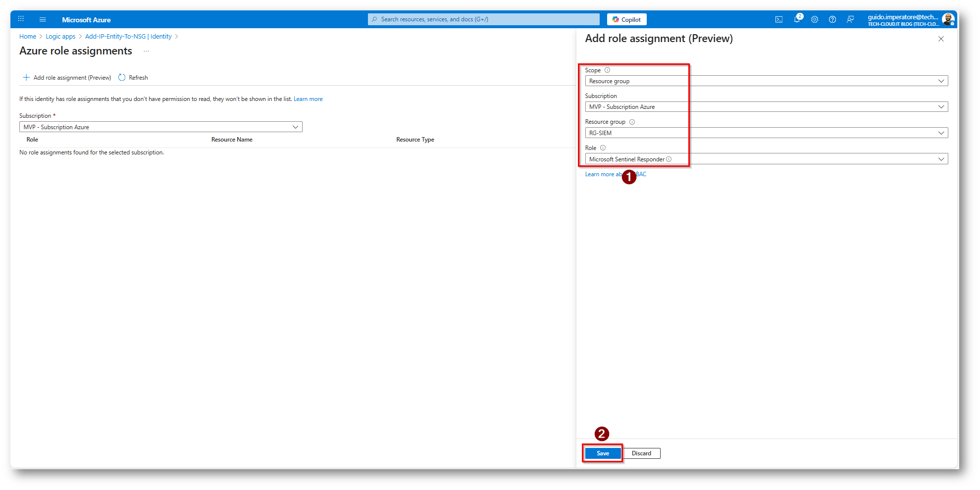Click Add role assignment (Preview) command
Screen dimensions: 980x490
pyautogui.click(x=67, y=78)
